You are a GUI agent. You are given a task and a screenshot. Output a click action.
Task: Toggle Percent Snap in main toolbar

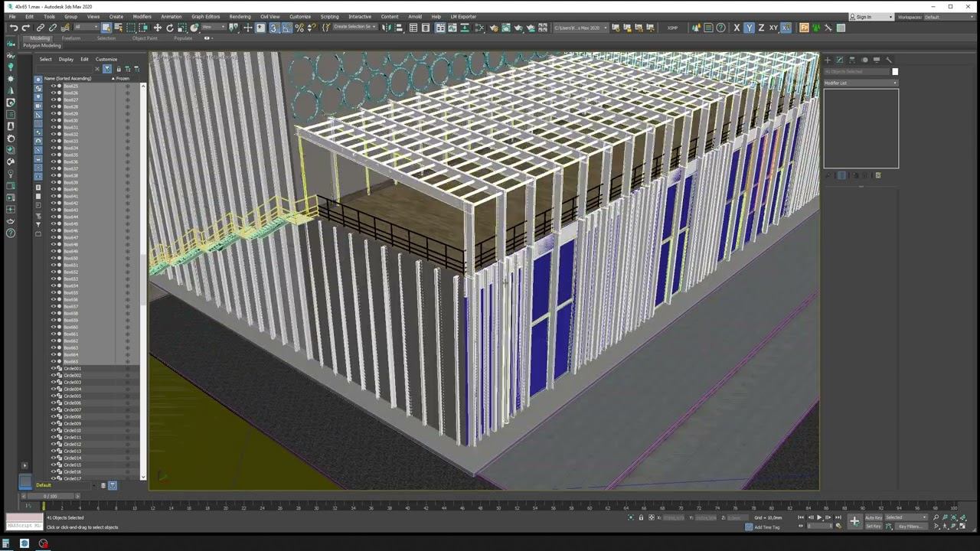299,28
